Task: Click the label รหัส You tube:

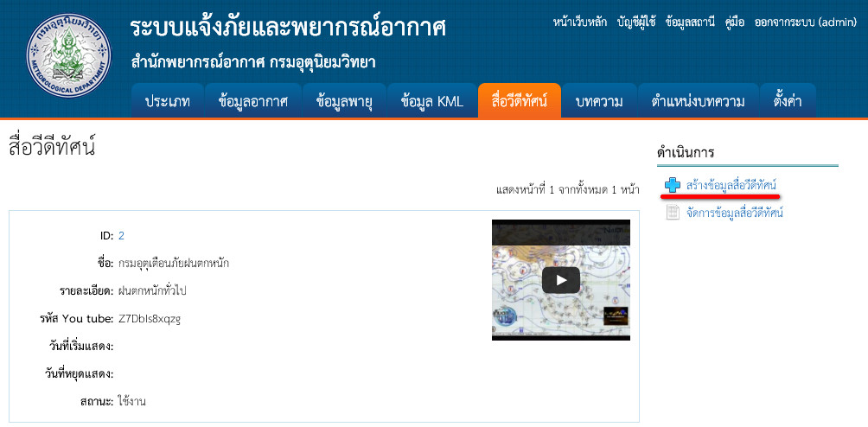Action: (x=76, y=319)
